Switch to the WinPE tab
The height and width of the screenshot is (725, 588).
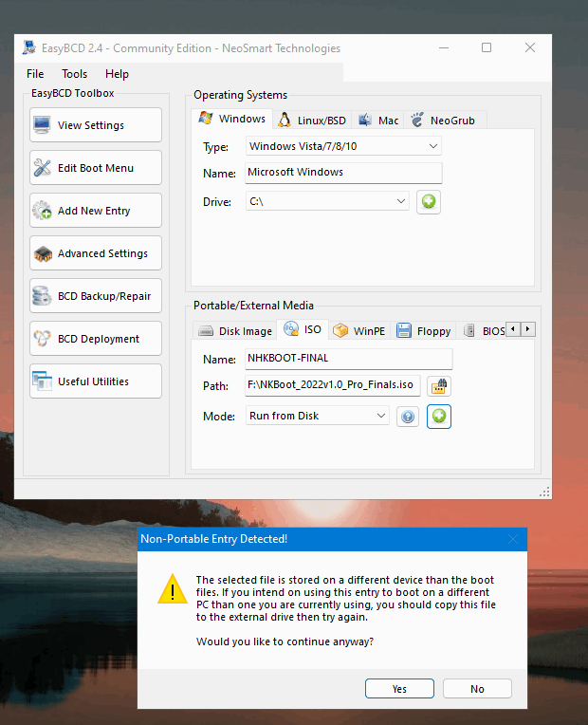359,331
